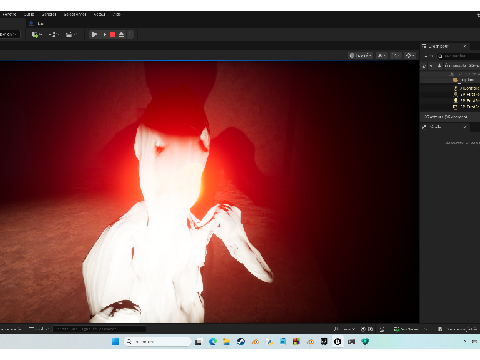Open the Windows Start menu
Screen dimensions: 480x360
pyautogui.click(x=115, y=342)
